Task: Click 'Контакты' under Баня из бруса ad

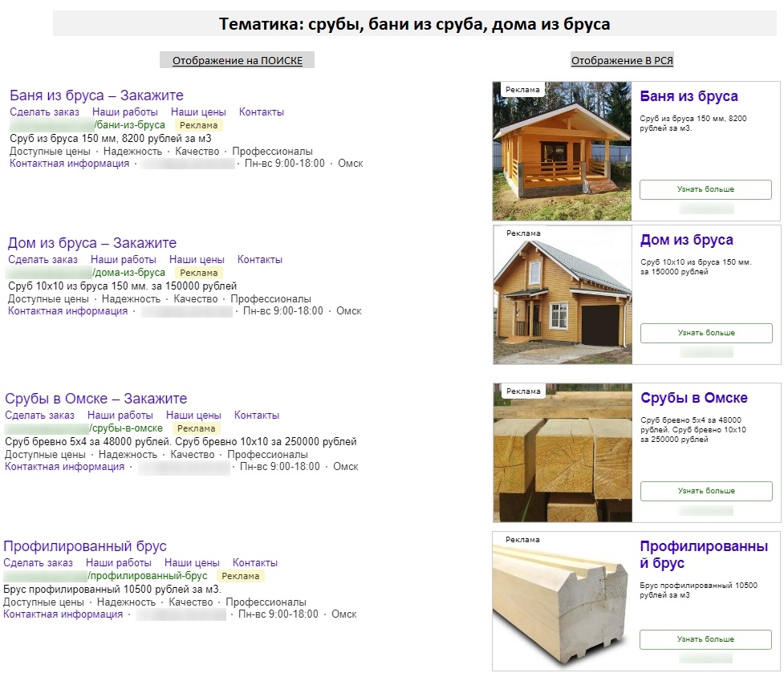Action: (262, 112)
